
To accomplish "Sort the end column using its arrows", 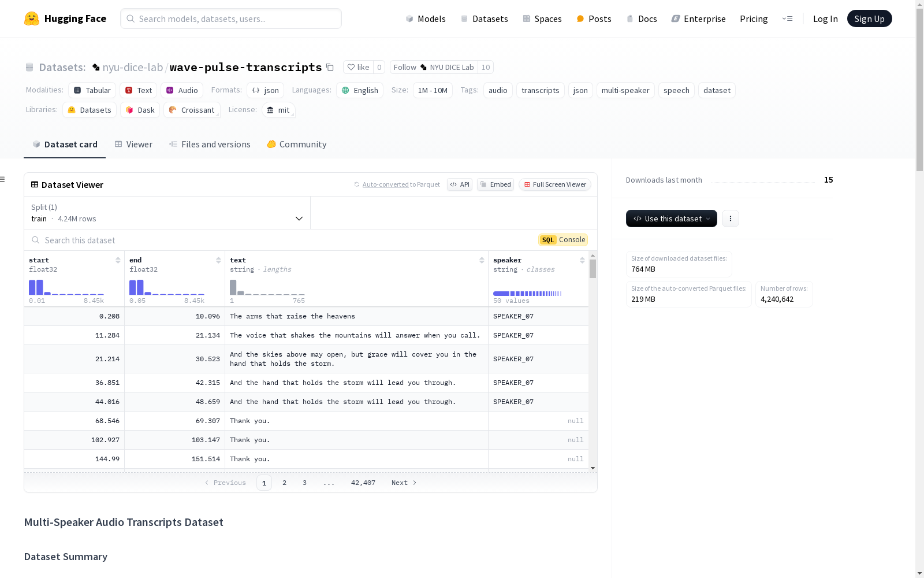I will [218, 260].
